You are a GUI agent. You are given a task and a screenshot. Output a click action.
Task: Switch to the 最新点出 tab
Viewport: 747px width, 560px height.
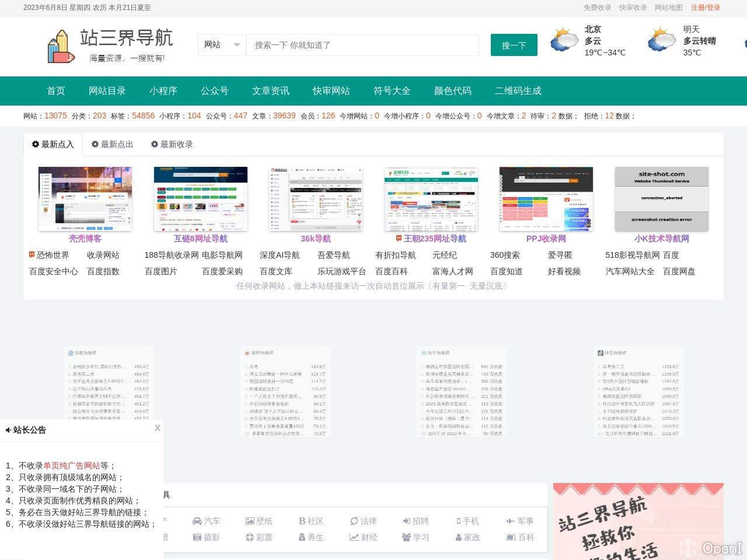112,144
